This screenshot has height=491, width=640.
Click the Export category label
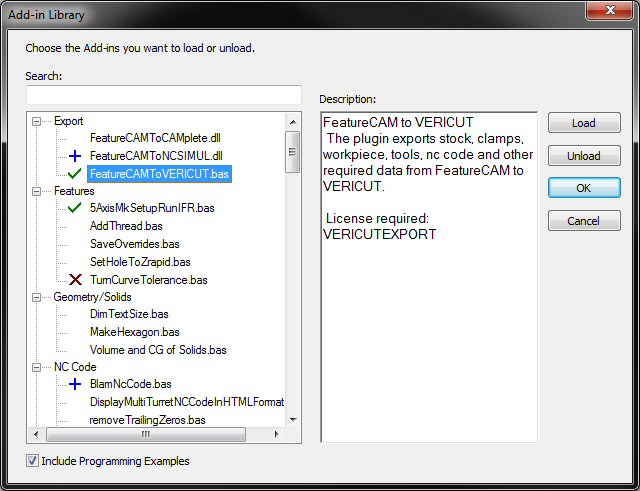coord(69,121)
